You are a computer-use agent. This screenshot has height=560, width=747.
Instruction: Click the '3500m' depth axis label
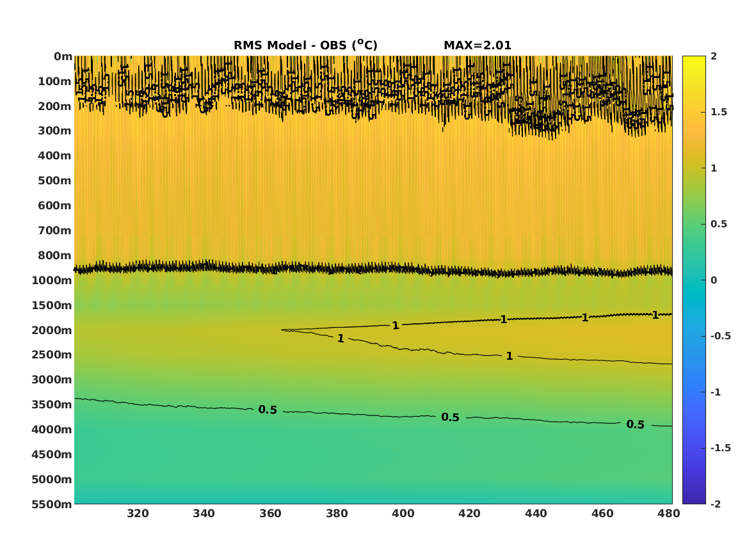tap(52, 404)
